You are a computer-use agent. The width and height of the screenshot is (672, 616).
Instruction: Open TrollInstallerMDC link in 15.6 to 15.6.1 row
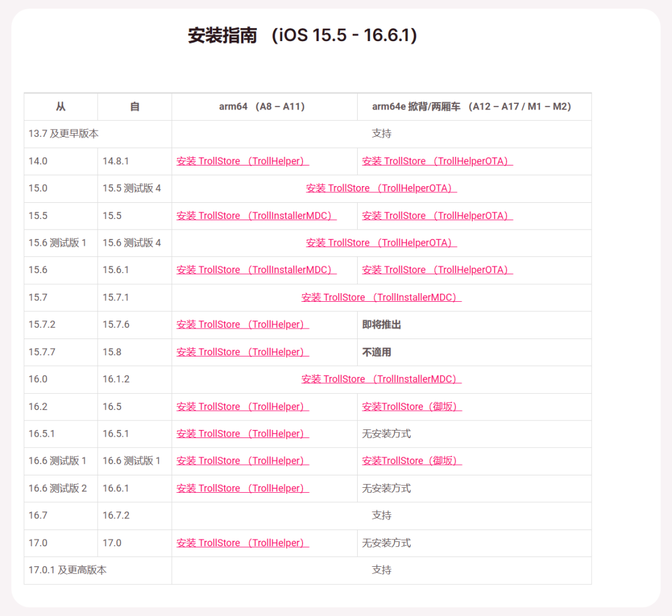(x=256, y=270)
